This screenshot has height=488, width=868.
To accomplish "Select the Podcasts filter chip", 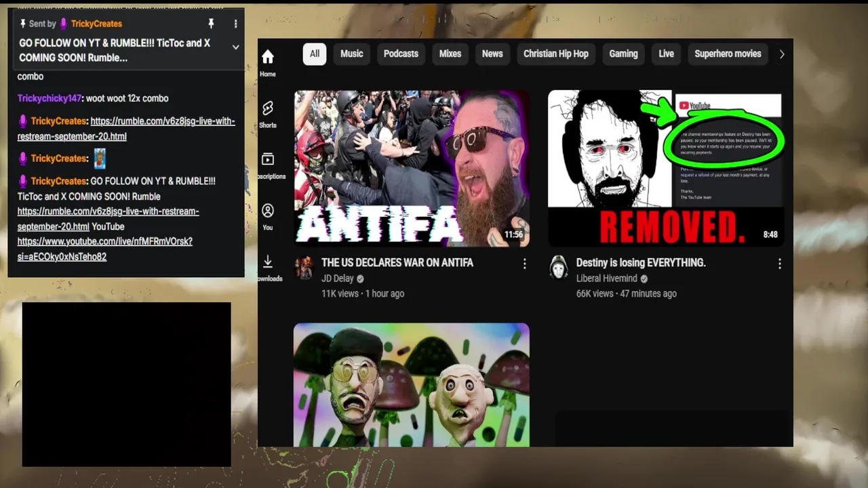I will click(401, 54).
